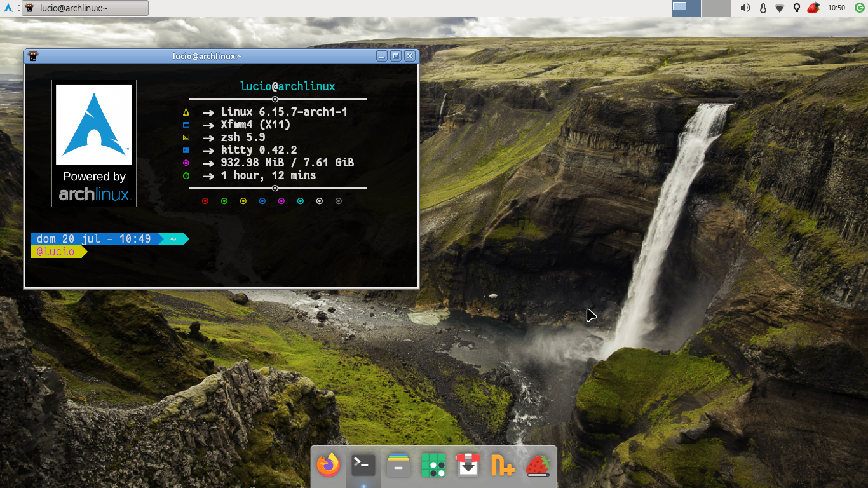The image size is (868, 488).
Task: Click the blue window icon beside Xfwm4
Action: coord(186,125)
